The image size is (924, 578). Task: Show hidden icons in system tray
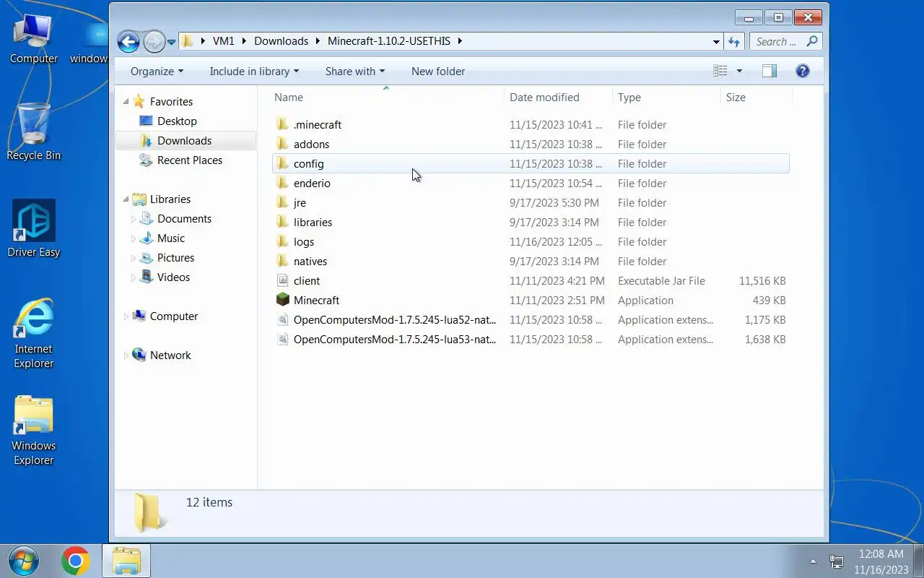click(813, 561)
